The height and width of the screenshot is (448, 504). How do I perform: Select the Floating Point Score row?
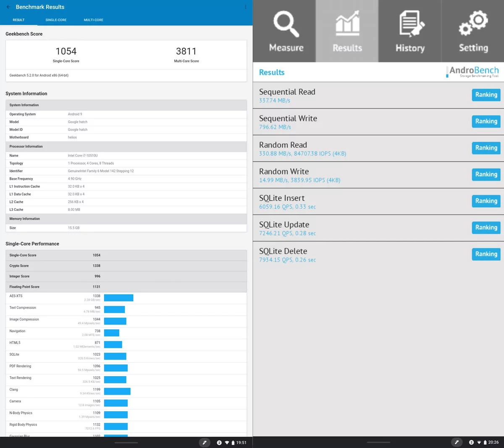(x=126, y=287)
